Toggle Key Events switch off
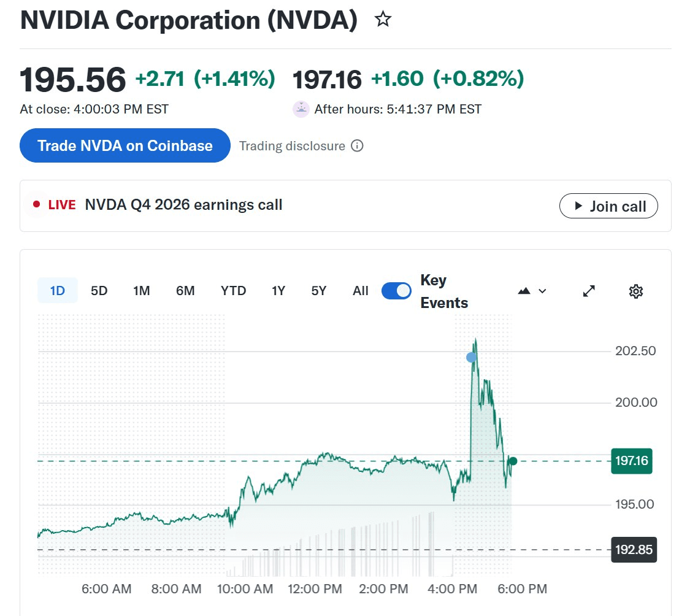 [x=396, y=291]
